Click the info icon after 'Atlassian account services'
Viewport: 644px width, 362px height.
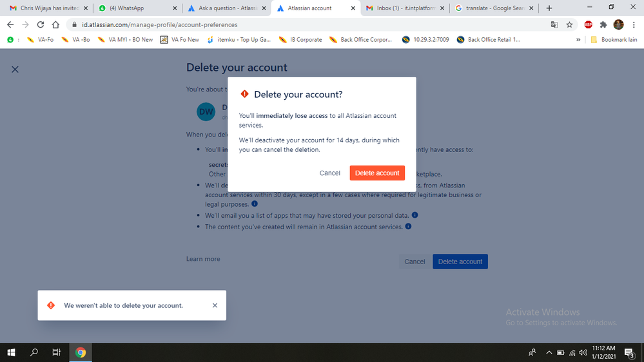point(408,226)
